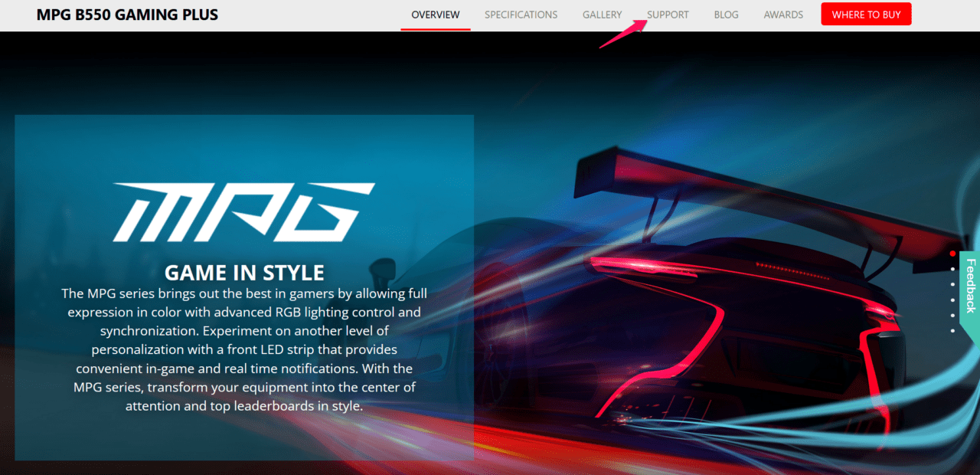Go to the SUPPORT section
The image size is (980, 475).
[667, 15]
